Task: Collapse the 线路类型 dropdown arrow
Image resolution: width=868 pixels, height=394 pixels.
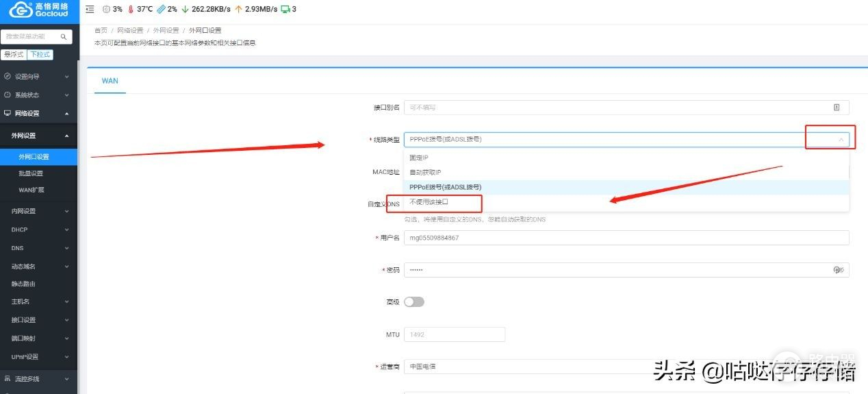Action: click(x=841, y=140)
